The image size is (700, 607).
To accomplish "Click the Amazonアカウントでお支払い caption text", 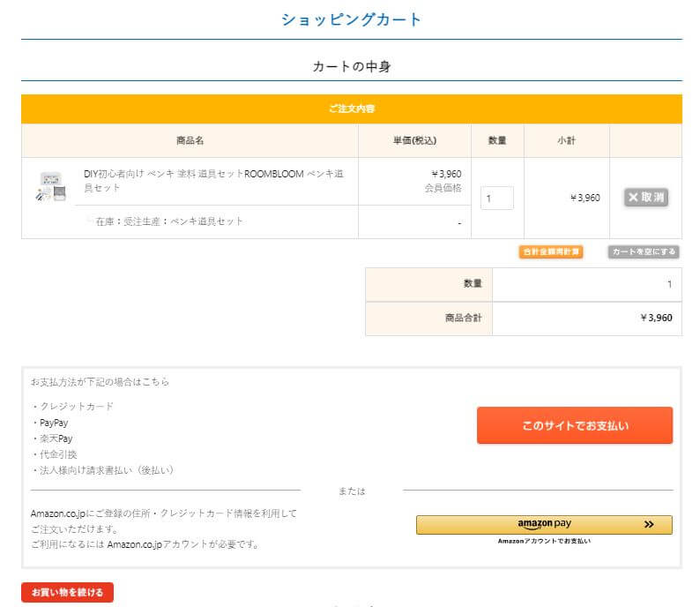I will coord(544,541).
